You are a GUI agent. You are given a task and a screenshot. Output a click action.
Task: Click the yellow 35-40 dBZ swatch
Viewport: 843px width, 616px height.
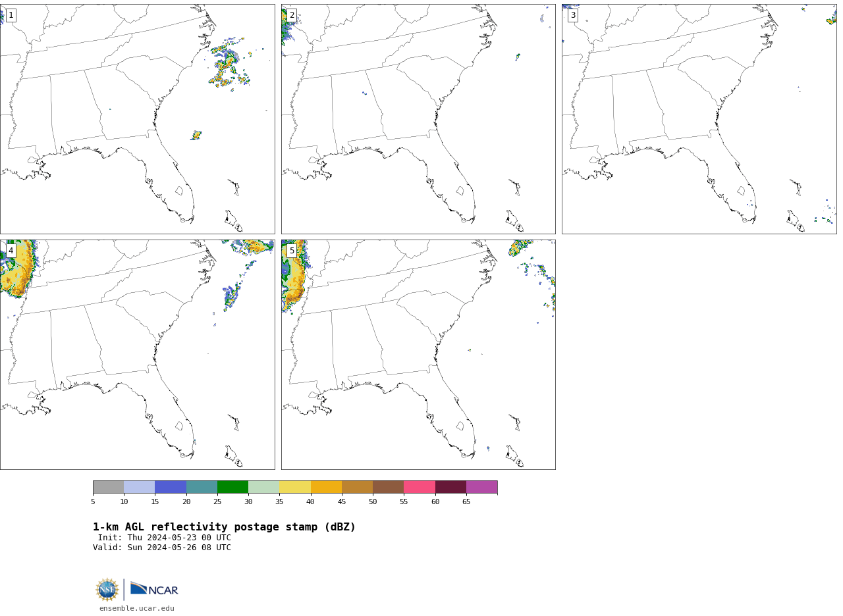point(295,487)
